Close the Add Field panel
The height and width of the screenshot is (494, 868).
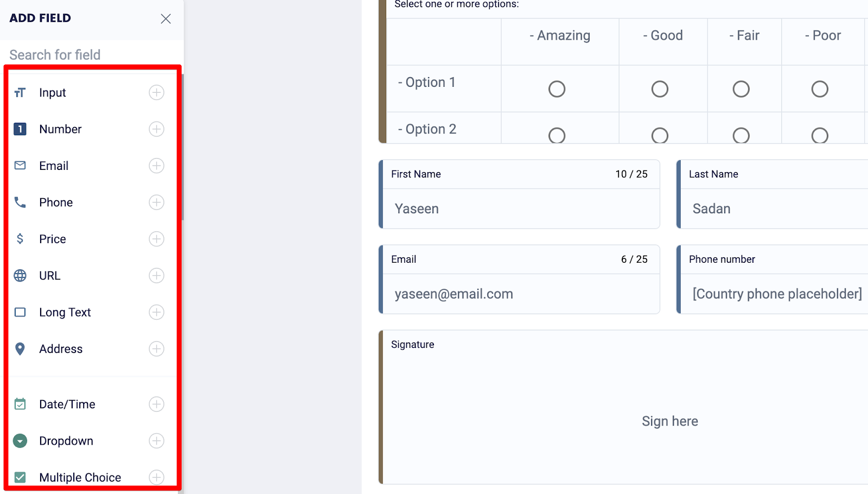coord(166,18)
